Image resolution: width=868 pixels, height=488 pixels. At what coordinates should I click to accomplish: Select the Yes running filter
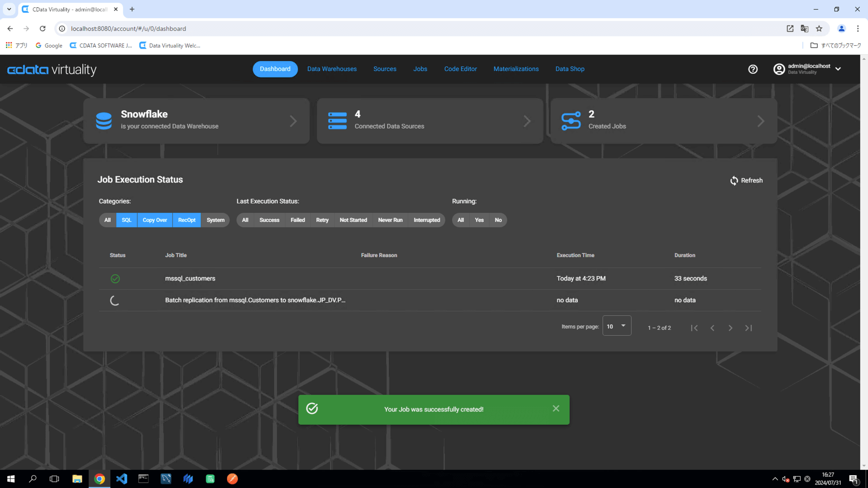point(479,220)
